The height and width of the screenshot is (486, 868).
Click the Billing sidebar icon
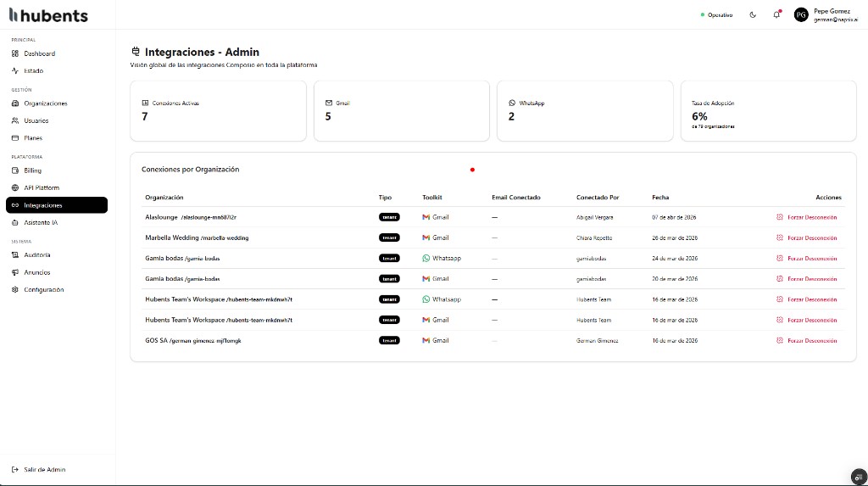[x=15, y=170]
